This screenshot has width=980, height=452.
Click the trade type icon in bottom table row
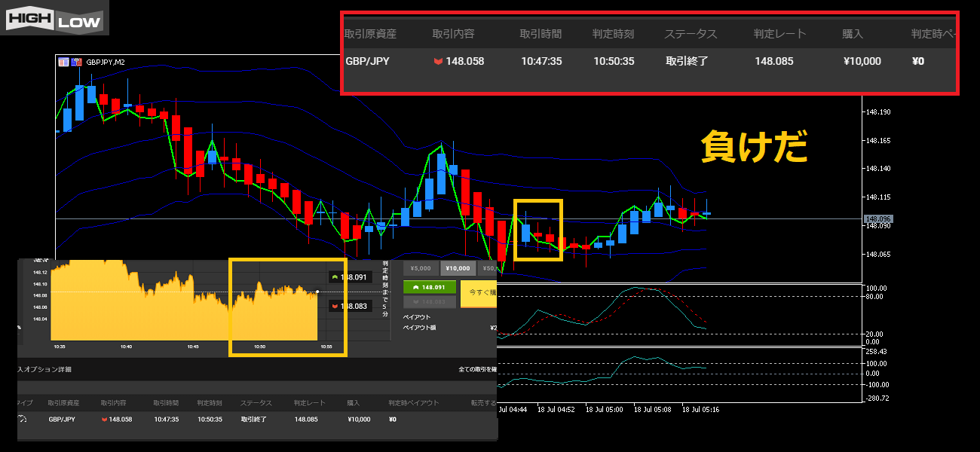coord(23,420)
